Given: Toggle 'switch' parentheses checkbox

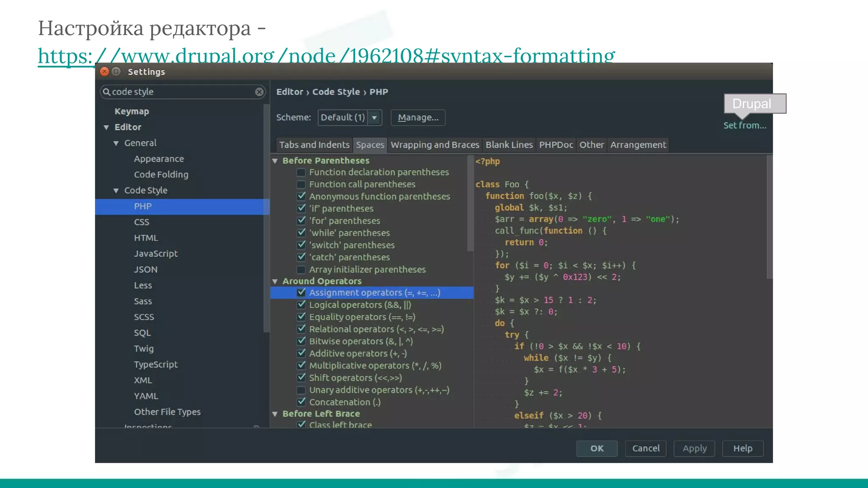Looking at the screenshot, I should tap(301, 245).
